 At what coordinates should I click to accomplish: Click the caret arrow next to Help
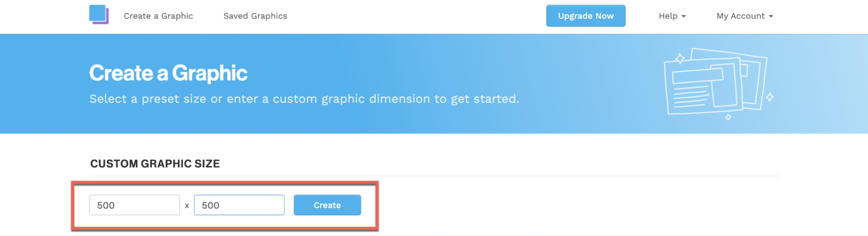684,16
